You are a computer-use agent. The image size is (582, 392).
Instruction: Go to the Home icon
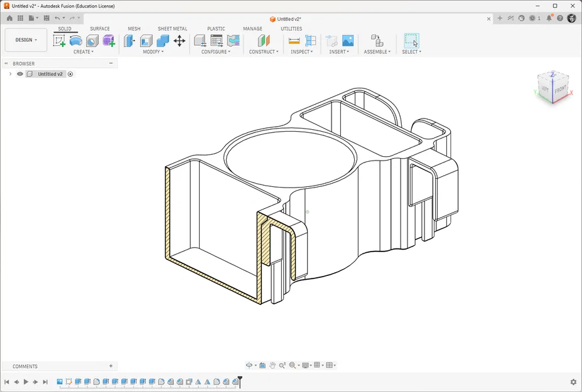9,18
